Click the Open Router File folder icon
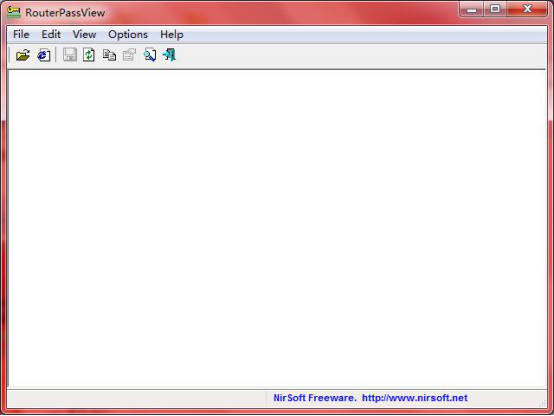Image resolution: width=554 pixels, height=416 pixels. 23,55
